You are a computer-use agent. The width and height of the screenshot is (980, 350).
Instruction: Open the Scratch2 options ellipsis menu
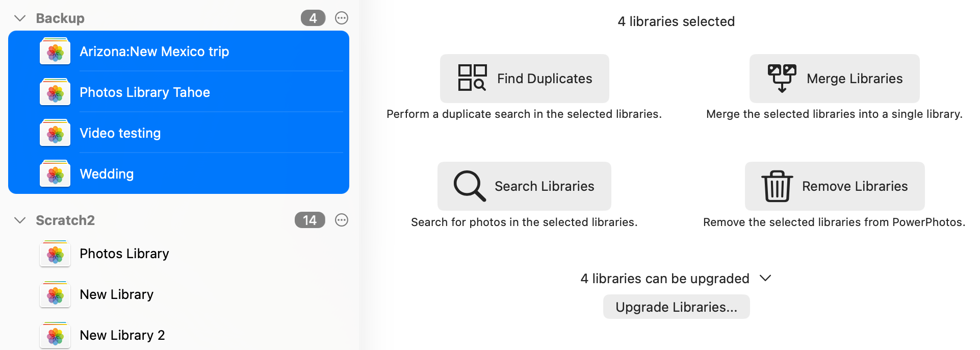(341, 220)
